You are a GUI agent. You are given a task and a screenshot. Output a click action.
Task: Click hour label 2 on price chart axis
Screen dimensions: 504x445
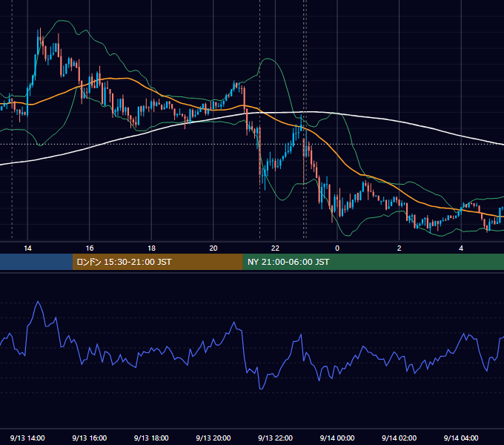[399, 248]
